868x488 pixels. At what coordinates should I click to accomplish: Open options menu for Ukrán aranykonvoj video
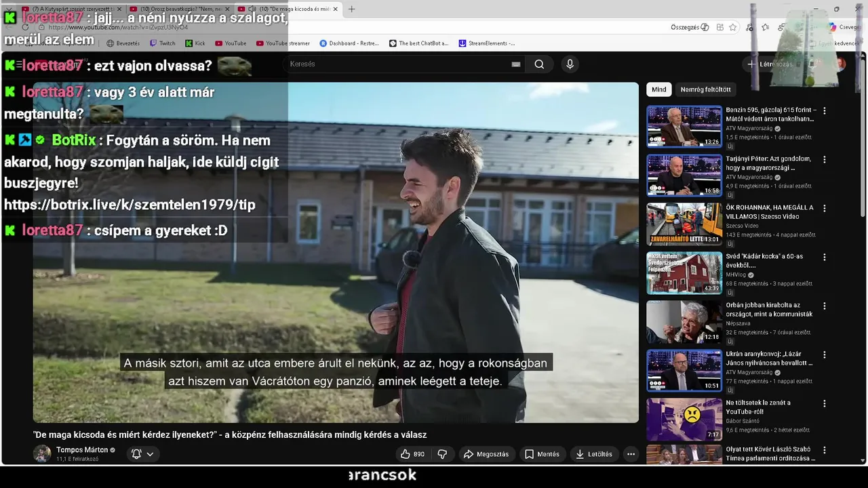tap(825, 355)
